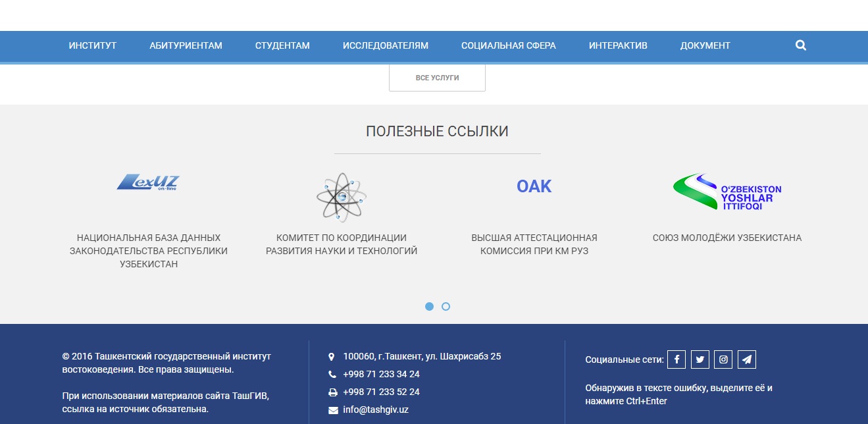Open the Telegram social network icon

(747, 359)
